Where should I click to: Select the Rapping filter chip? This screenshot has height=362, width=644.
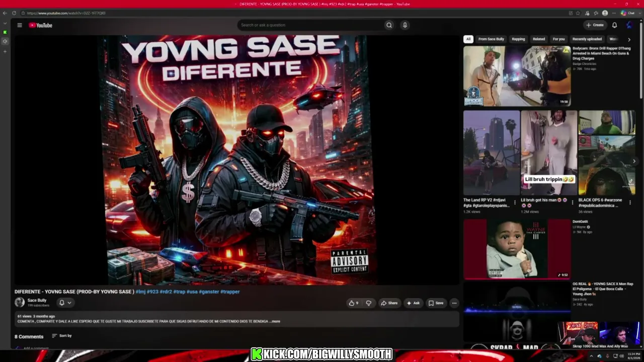[518, 39]
